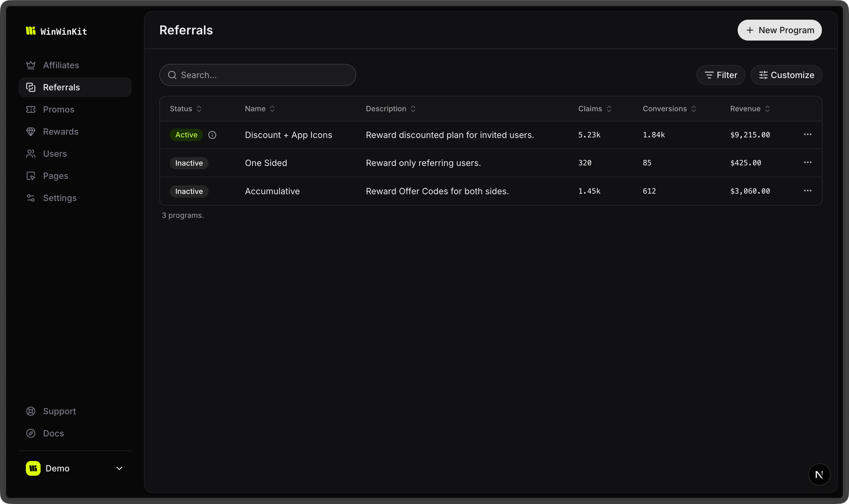Screen dimensions: 849x504
Task: Click the $9,215.00 revenue value
Action: tap(750, 135)
